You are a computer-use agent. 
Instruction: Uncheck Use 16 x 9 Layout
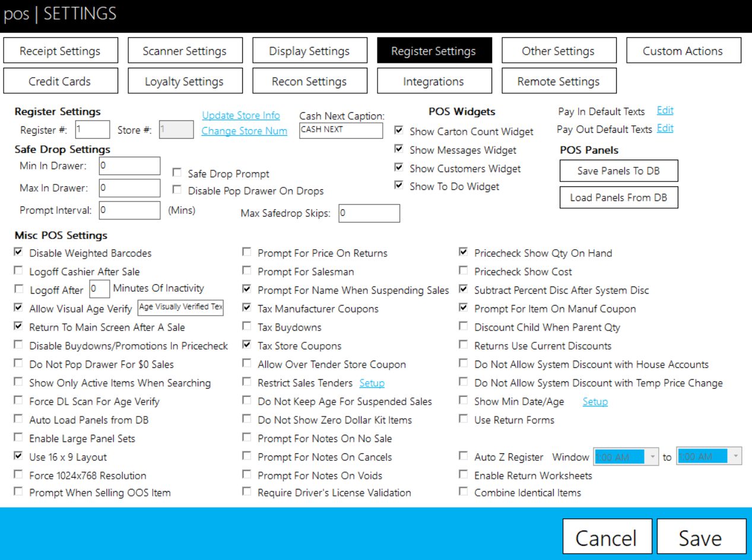(18, 457)
